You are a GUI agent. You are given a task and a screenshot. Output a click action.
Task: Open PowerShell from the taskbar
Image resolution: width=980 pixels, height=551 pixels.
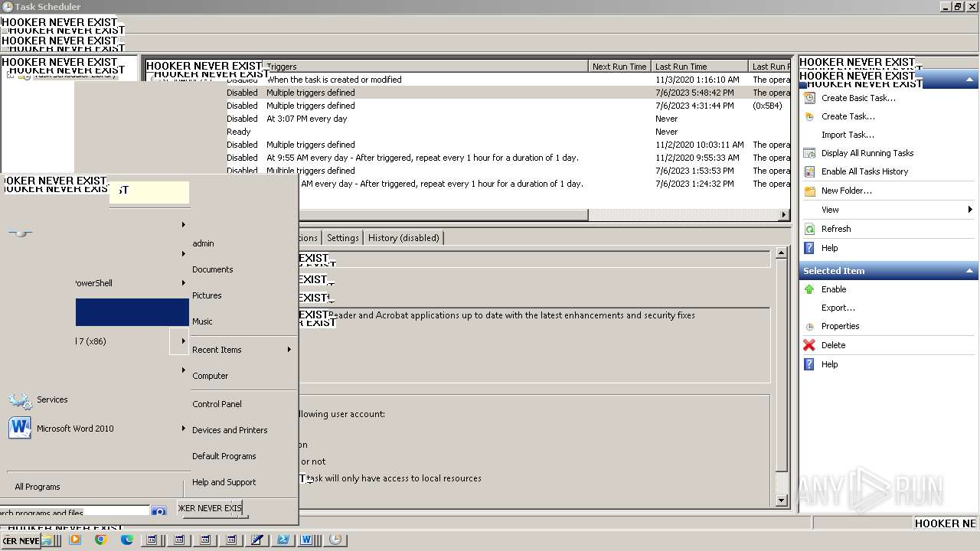point(283,540)
